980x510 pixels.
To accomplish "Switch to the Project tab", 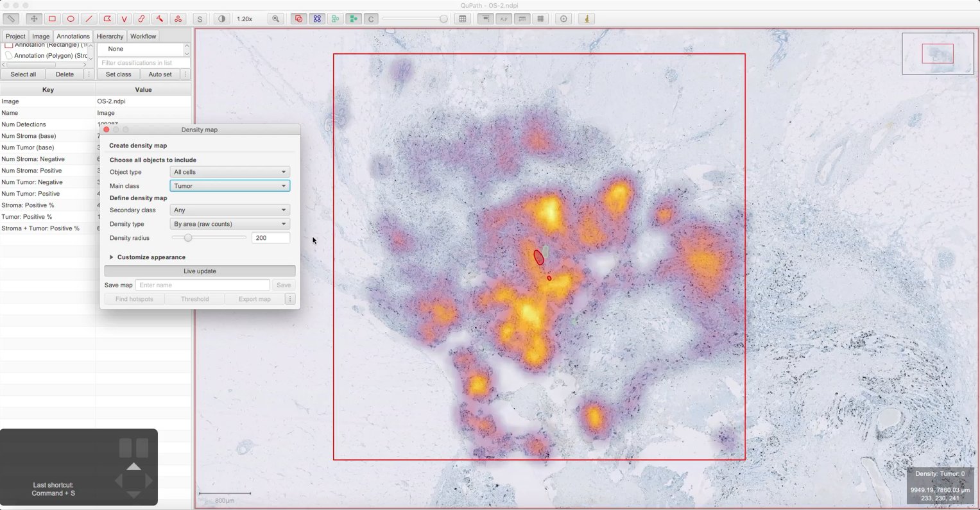I will pos(15,36).
